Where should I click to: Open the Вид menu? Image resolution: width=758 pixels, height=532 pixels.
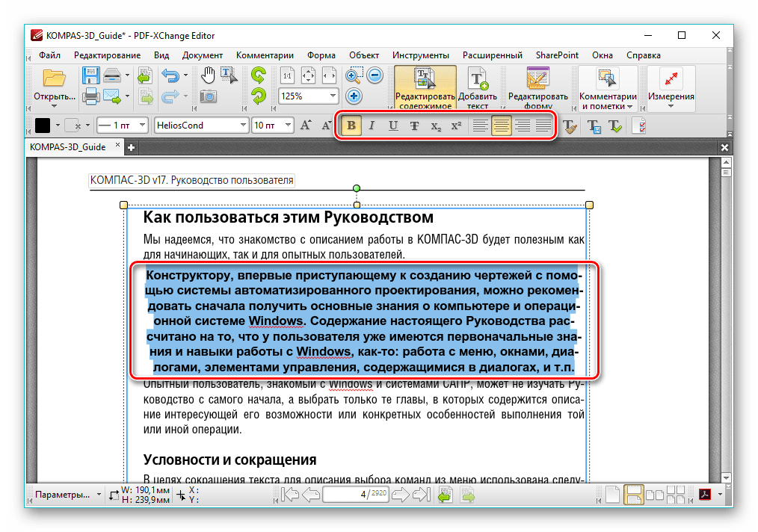(x=161, y=55)
